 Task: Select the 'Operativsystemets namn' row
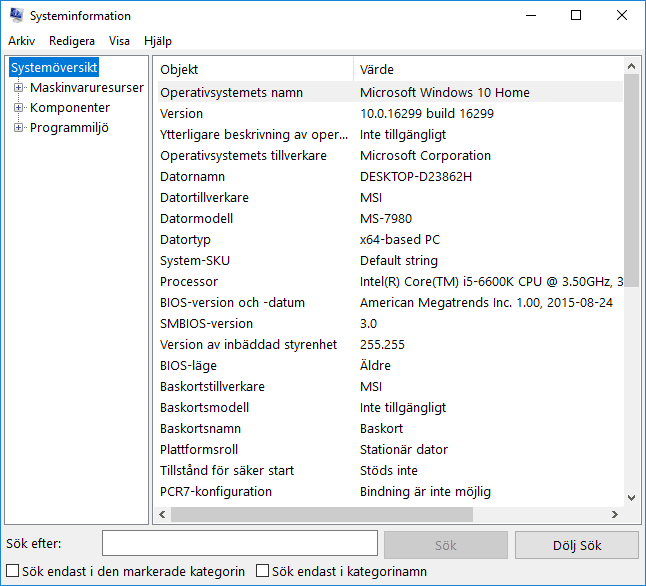(390, 92)
